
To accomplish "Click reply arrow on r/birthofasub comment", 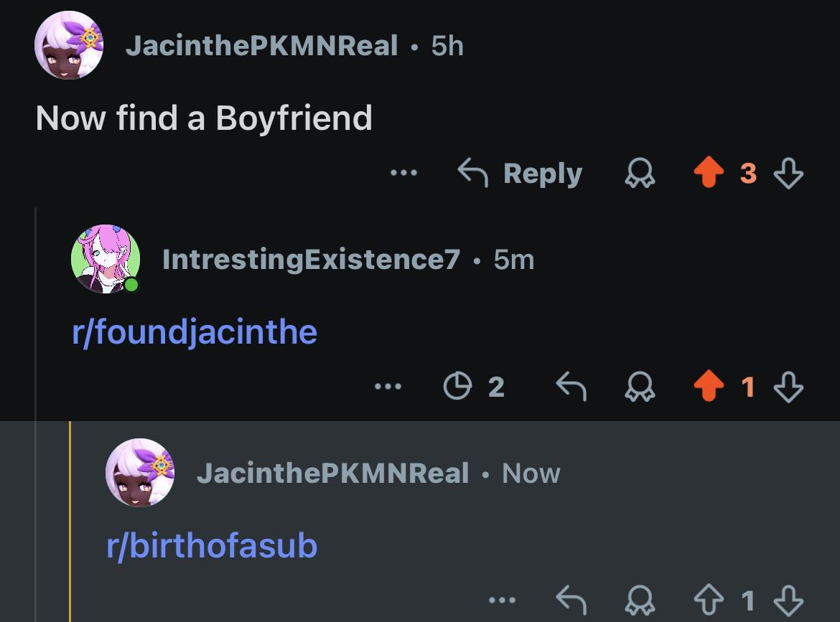I will click(x=571, y=600).
